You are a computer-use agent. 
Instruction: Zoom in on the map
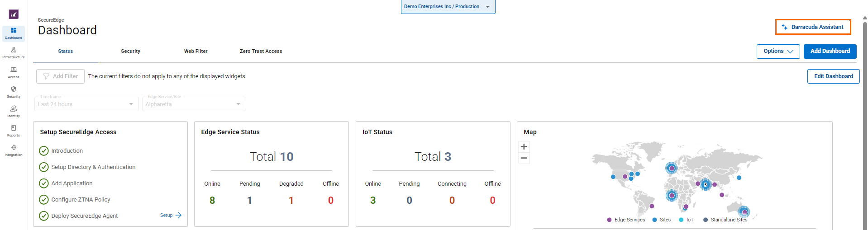click(524, 147)
